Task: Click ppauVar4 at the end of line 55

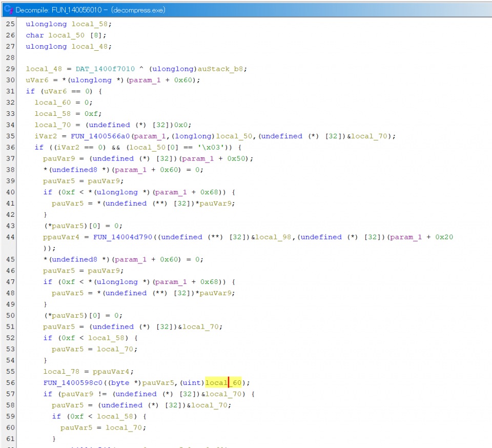Action: coord(111,372)
